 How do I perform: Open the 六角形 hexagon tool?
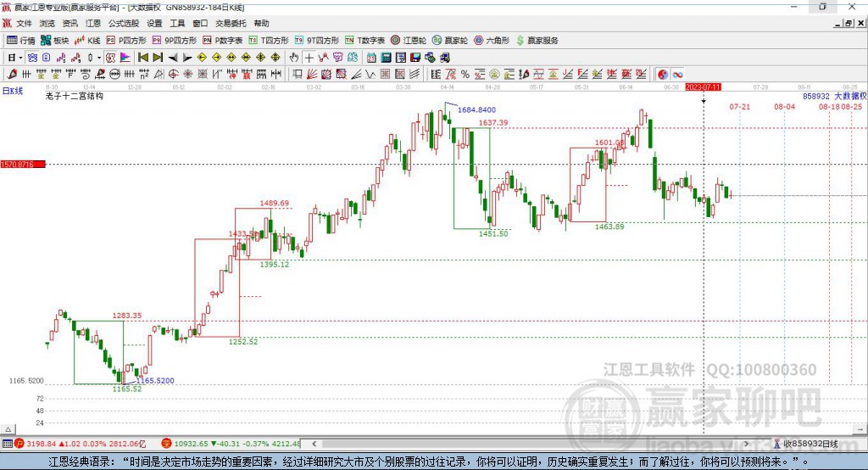click(x=491, y=41)
